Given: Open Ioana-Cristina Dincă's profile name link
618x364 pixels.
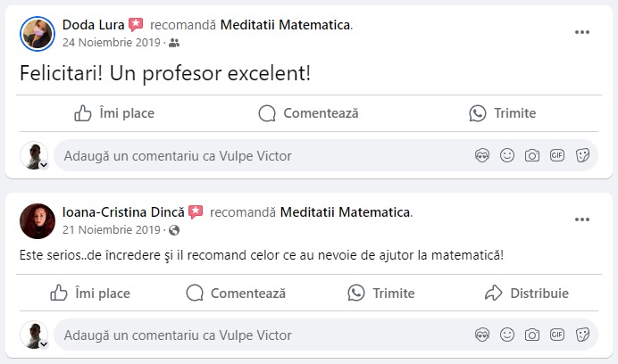Looking at the screenshot, I should pyautogui.click(x=123, y=212).
